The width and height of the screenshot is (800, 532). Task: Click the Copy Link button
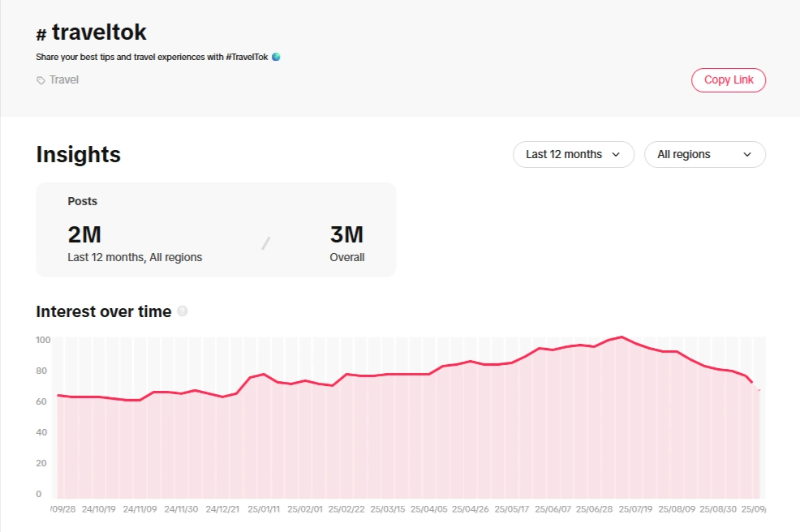728,80
